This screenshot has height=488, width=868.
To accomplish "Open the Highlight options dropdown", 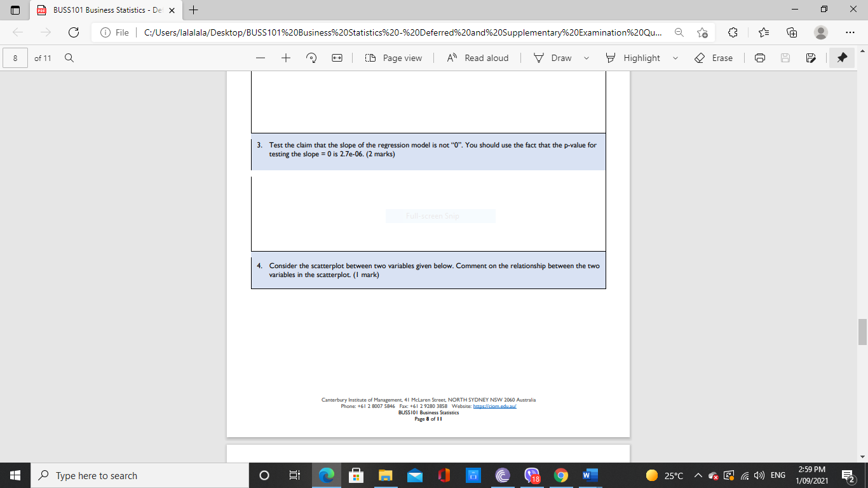I will pos(675,57).
